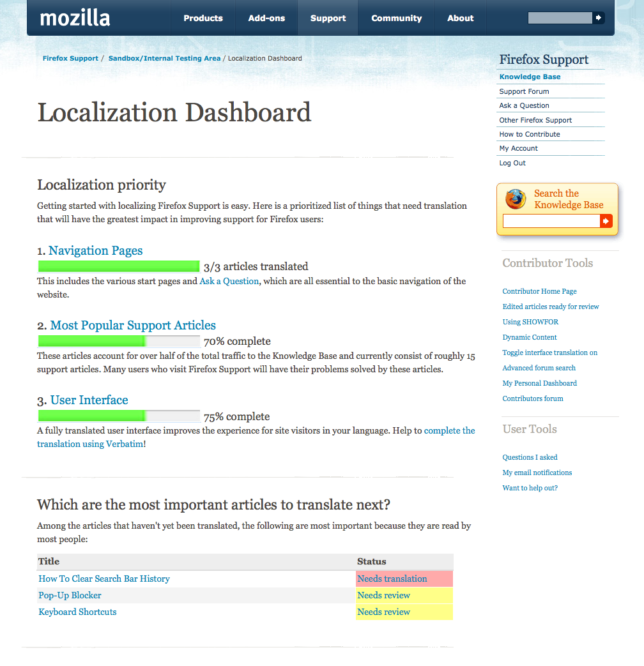The height and width of the screenshot is (666, 644).
Task: Click the Firefox logo in search box
Action: click(x=515, y=199)
